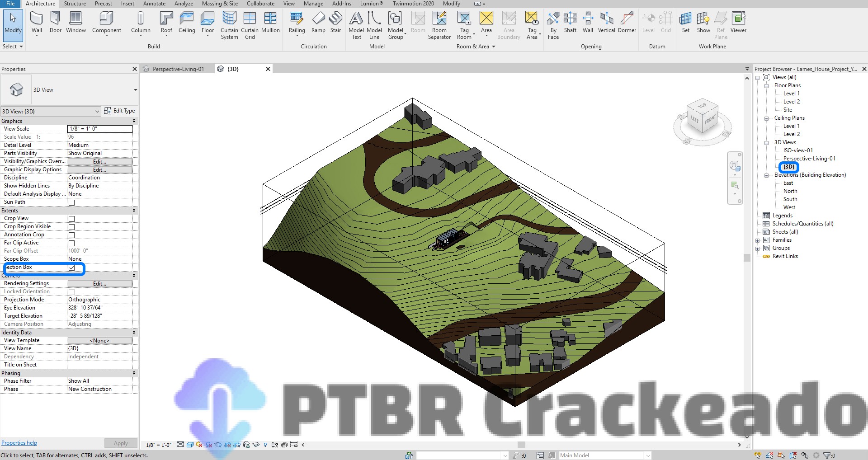Screen dimensions: 868x460
Task: Select the Wall tool in Build panel
Action: pyautogui.click(x=37, y=23)
